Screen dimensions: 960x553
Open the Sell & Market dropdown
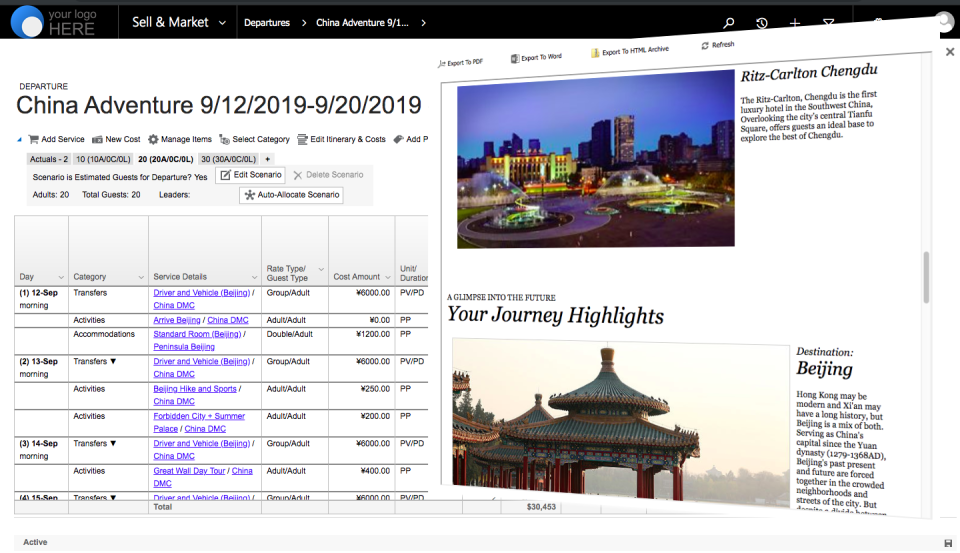pos(178,22)
